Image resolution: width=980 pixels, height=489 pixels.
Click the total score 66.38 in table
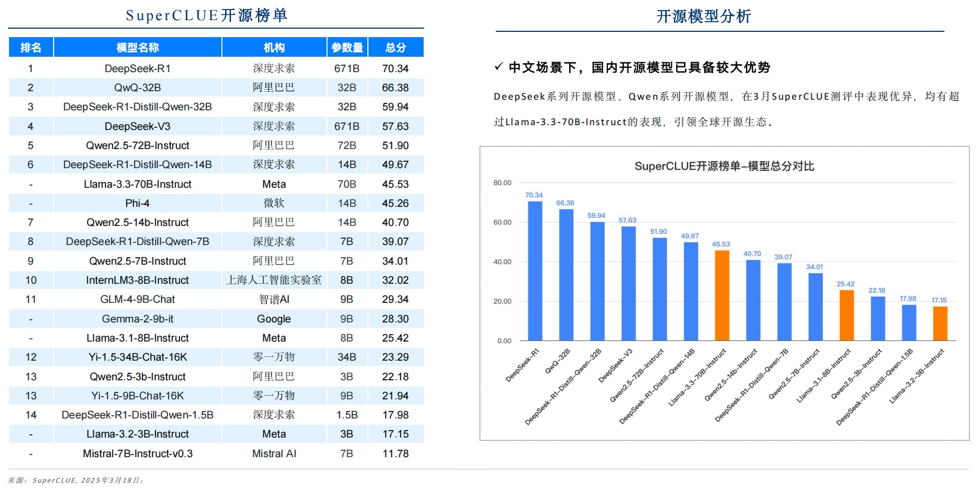click(396, 88)
